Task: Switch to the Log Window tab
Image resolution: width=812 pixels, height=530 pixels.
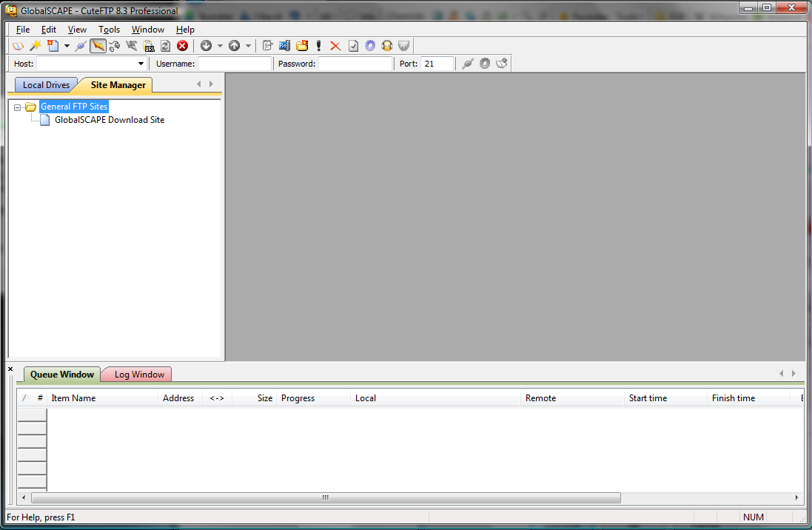Action: click(138, 375)
